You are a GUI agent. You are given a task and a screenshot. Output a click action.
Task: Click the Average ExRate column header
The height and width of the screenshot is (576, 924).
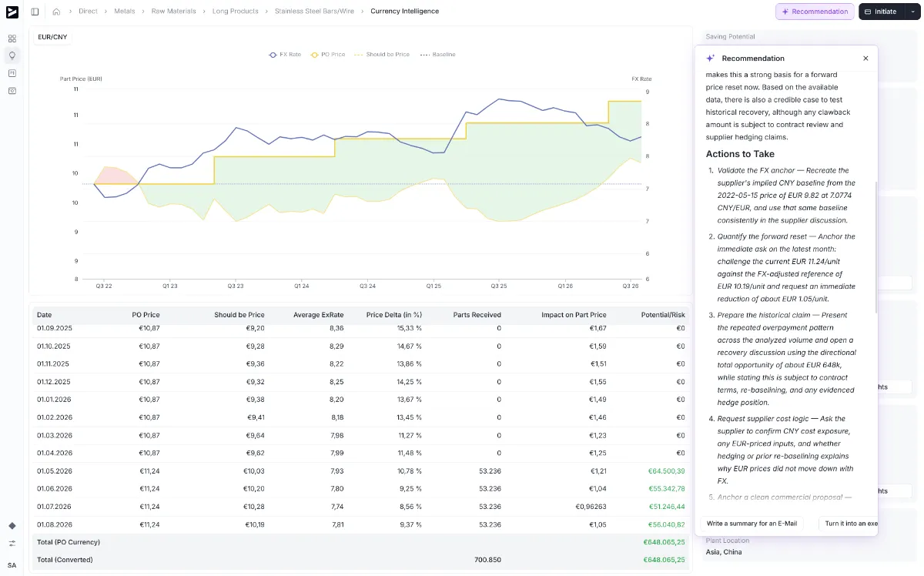point(317,315)
